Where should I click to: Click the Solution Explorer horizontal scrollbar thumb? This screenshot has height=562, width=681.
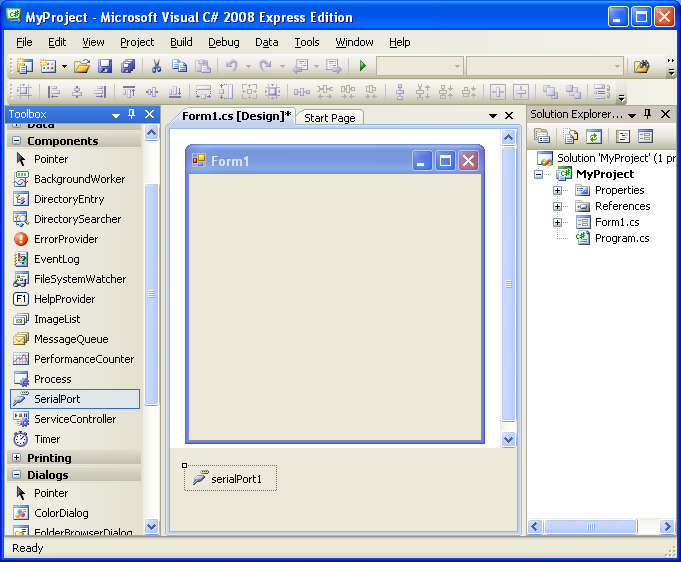[x=591, y=526]
